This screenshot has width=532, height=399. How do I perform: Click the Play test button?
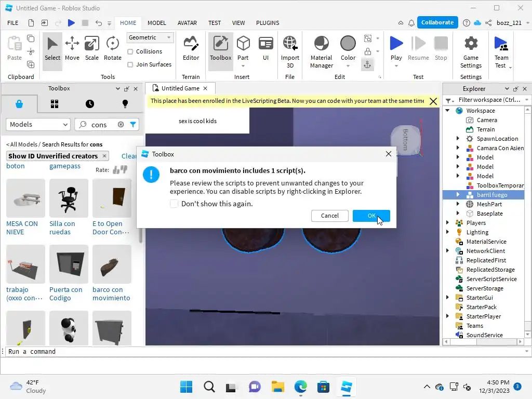point(396,49)
